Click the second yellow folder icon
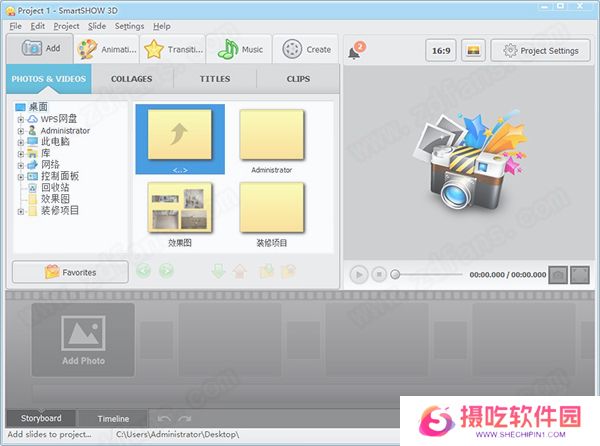 288,271
